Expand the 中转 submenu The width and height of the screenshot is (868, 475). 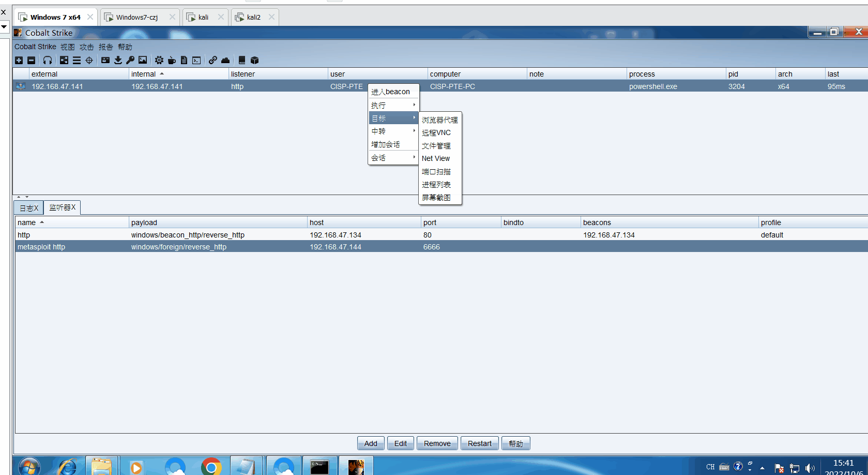(393, 131)
